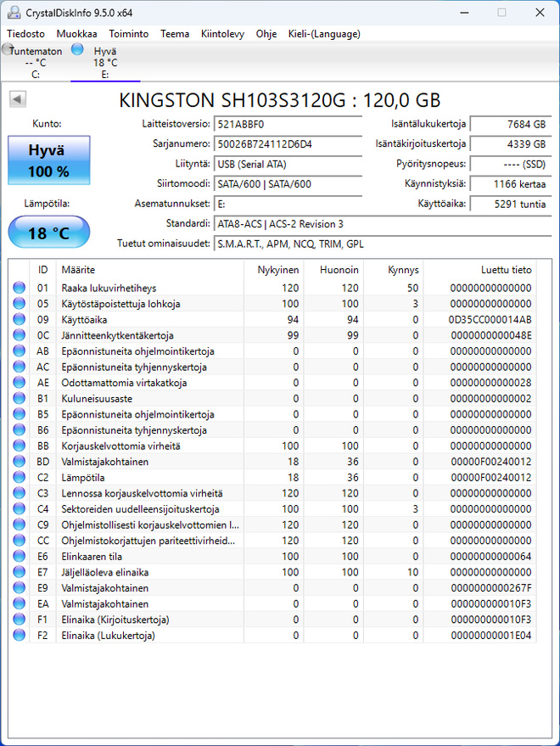Screen dimensions: 560x746
Task: Click the Käyttöaika value 5291 tuntia
Action: click(x=511, y=204)
